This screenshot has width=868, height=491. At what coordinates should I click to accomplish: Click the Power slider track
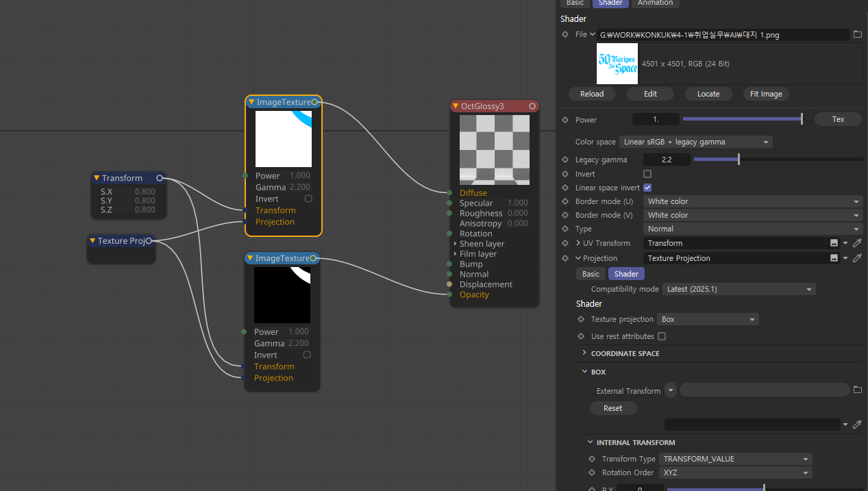(x=742, y=119)
